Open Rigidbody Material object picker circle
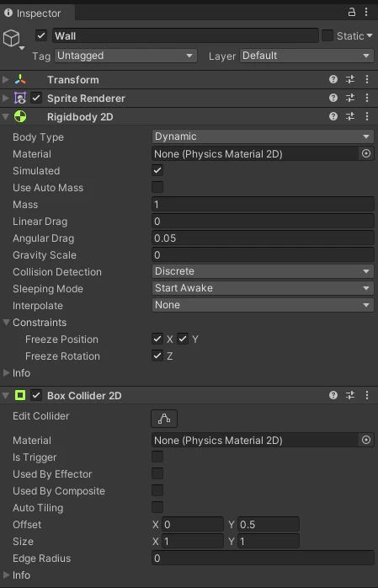378x588 pixels. tap(366, 154)
